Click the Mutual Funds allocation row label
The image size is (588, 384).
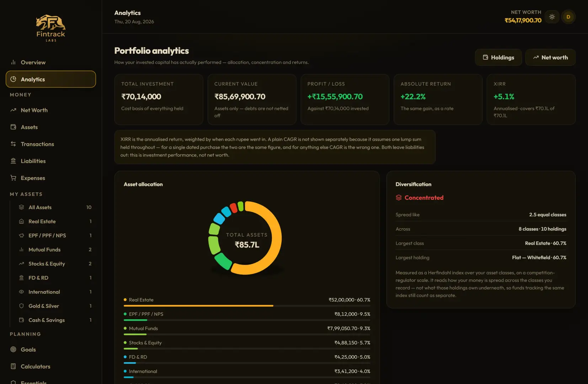[x=143, y=329]
